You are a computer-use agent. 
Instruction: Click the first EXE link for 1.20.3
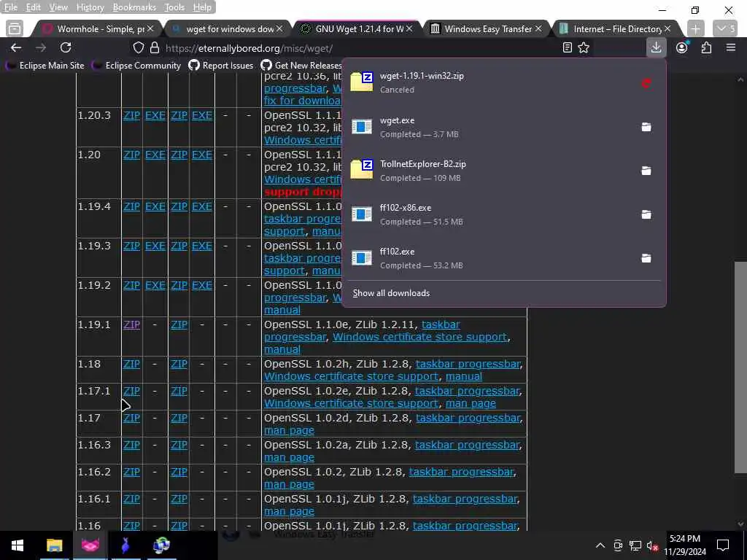[155, 116]
